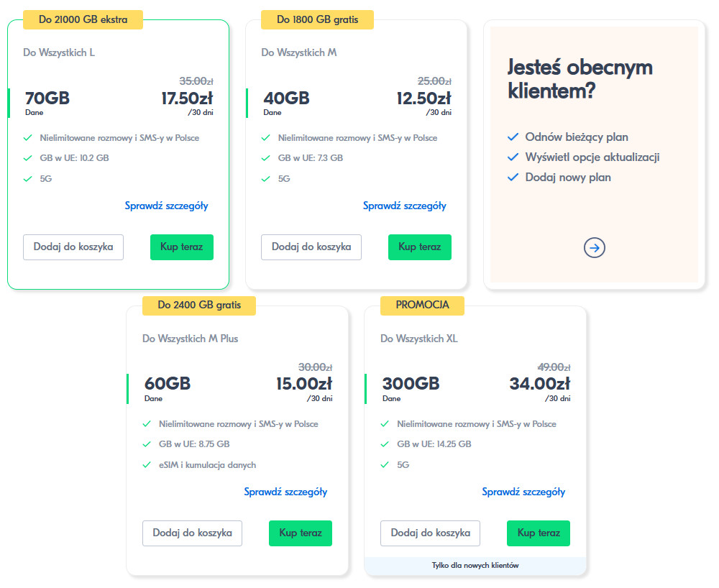719x588 pixels.
Task: Click the circled arrow icon for existing customers
Action: coord(594,248)
